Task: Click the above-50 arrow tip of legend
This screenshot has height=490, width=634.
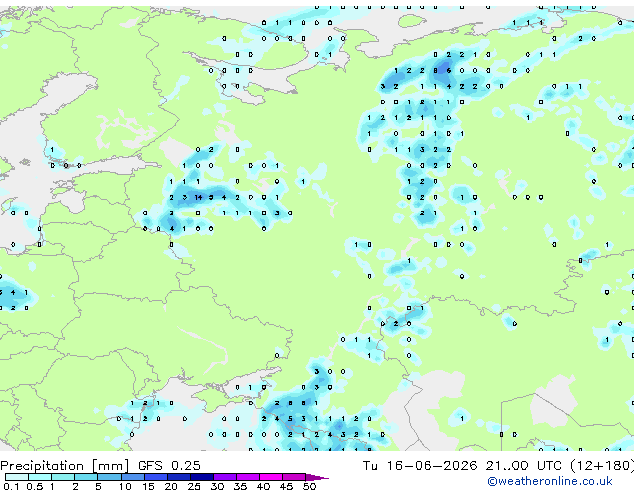Action: (x=317, y=477)
